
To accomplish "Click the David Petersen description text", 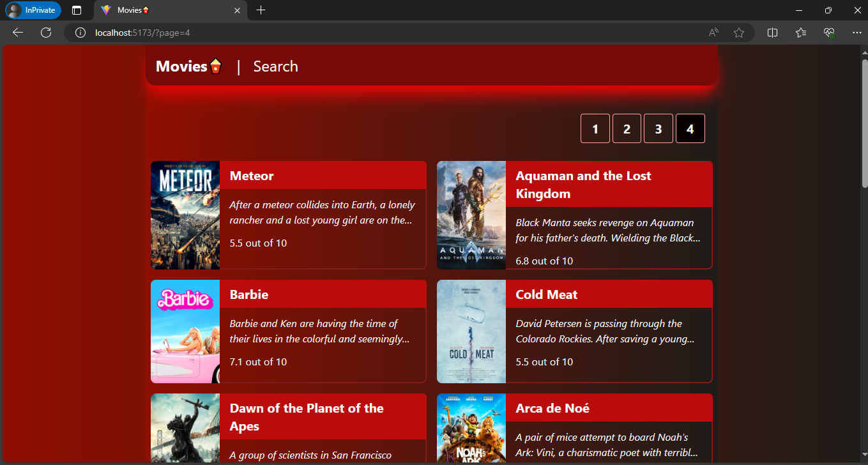I will [605, 332].
